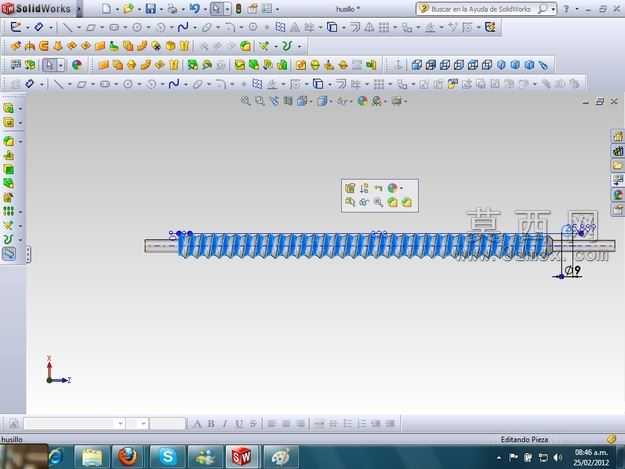Undo the last action with the blue arrow
625x469 pixels.
pos(195,8)
